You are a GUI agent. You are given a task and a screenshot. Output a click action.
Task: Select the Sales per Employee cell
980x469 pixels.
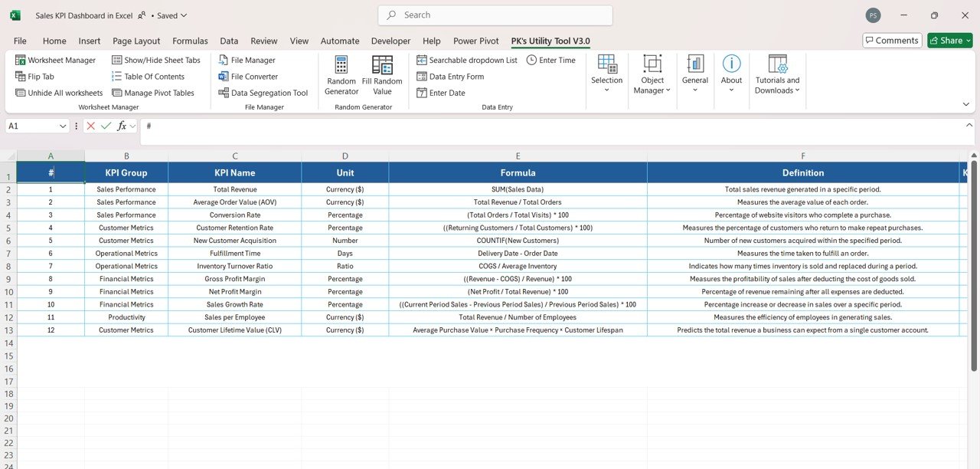click(235, 317)
